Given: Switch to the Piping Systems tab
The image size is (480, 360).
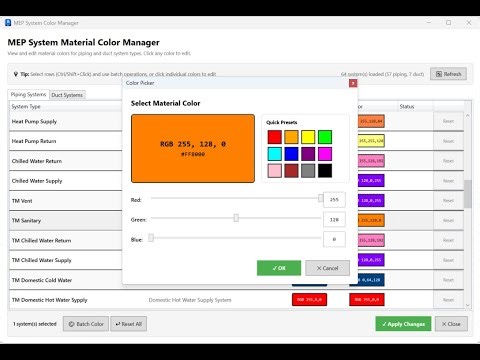Looking at the screenshot, I should (28, 95).
